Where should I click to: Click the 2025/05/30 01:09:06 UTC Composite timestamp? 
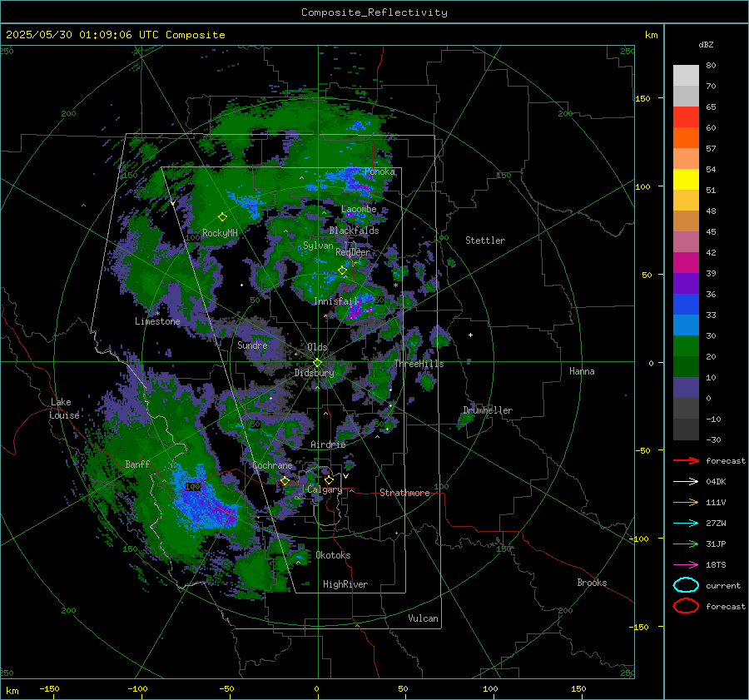[115, 35]
